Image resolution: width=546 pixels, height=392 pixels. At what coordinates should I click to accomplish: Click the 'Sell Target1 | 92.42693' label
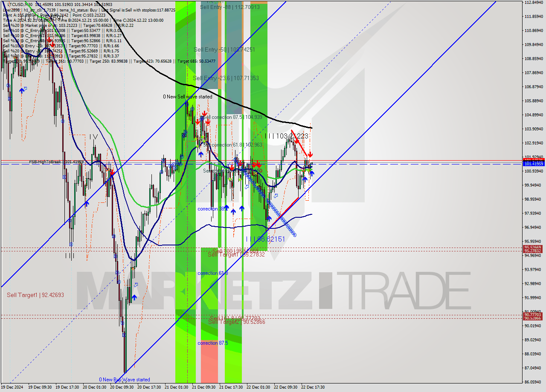[x=35, y=295]
